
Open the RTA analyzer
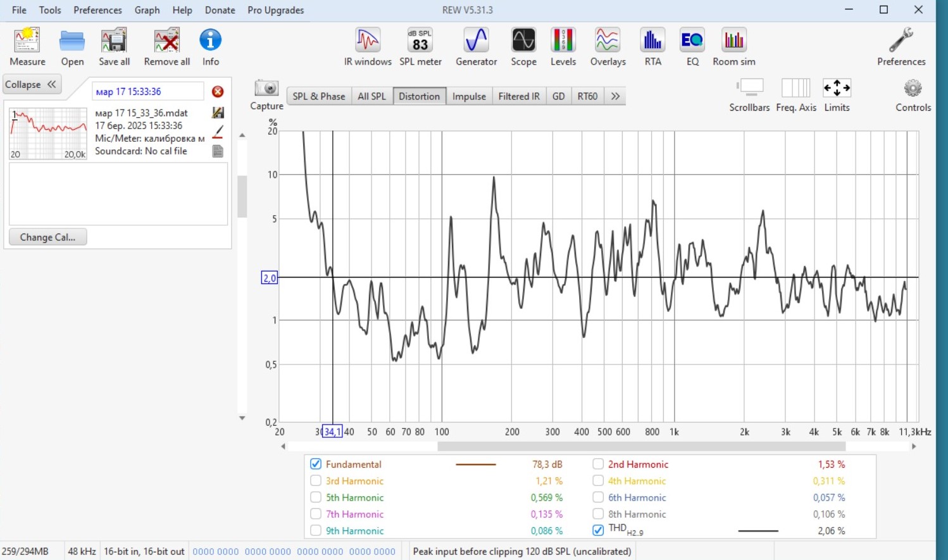point(652,40)
